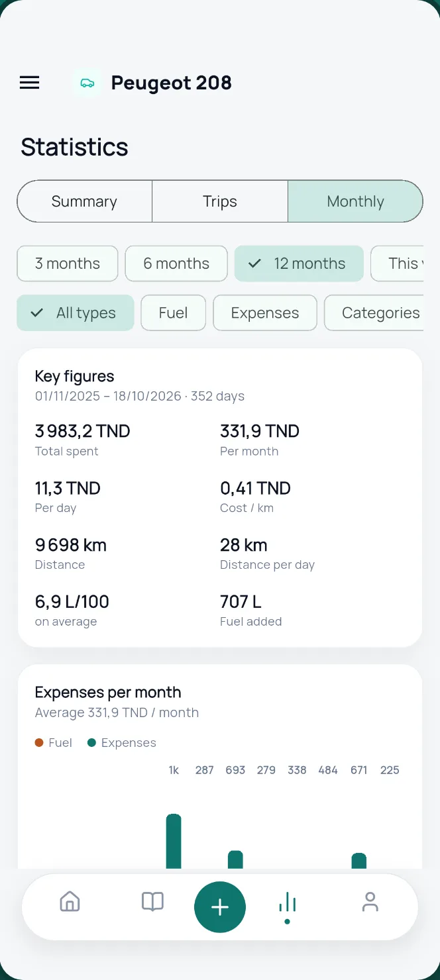This screenshot has height=980, width=440.
Task: Open the Categories filter chip
Action: (x=374, y=313)
